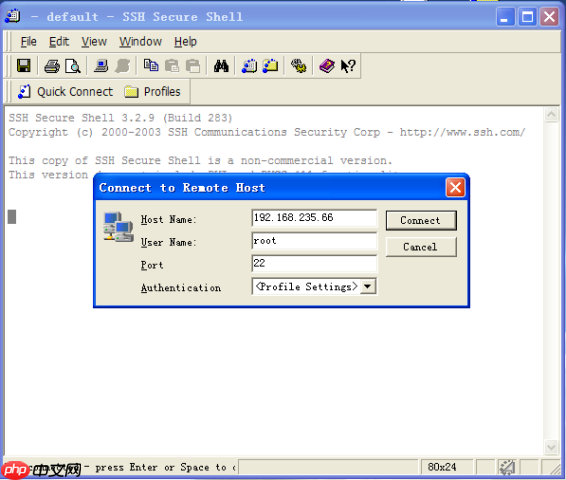Click the scrollbar down arrow
Screen dimensions: 566x480
[x=551, y=448]
